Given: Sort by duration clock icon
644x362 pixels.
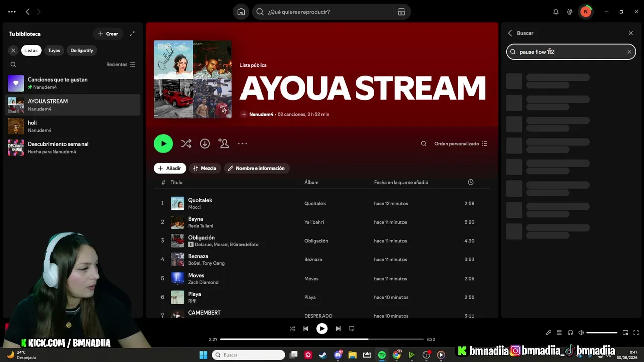Looking at the screenshot, I should (x=471, y=182).
